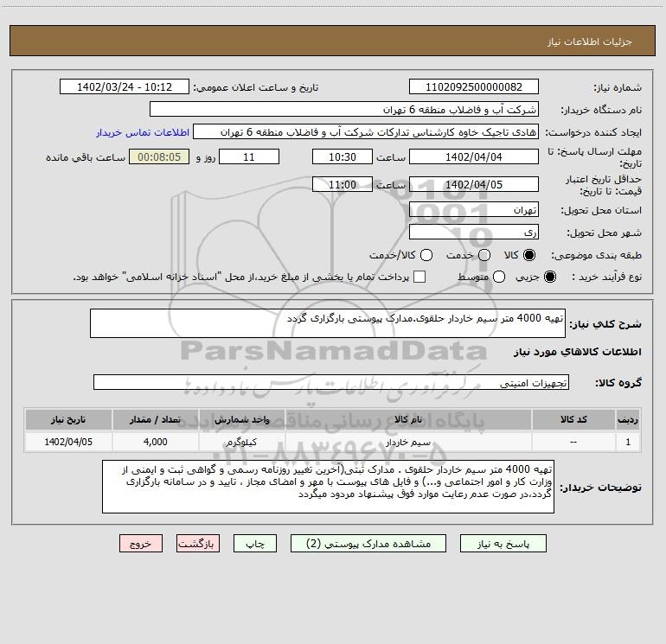The height and width of the screenshot is (644, 666).
Task: Click the request creator name field
Action: (366, 132)
